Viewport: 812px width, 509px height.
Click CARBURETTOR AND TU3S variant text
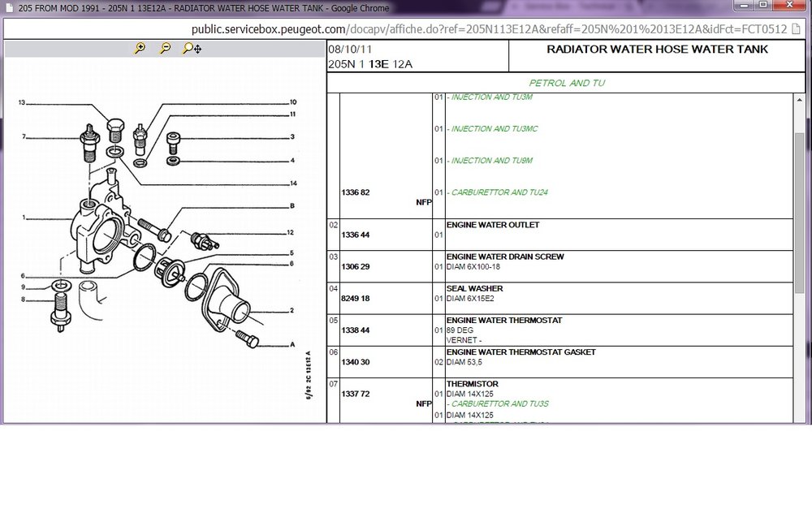[498, 403]
